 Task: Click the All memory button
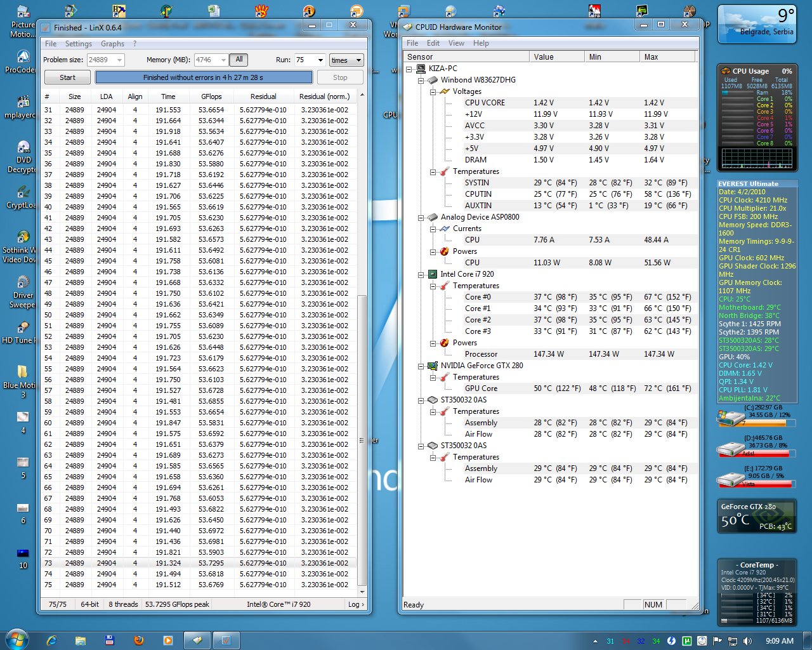239,60
